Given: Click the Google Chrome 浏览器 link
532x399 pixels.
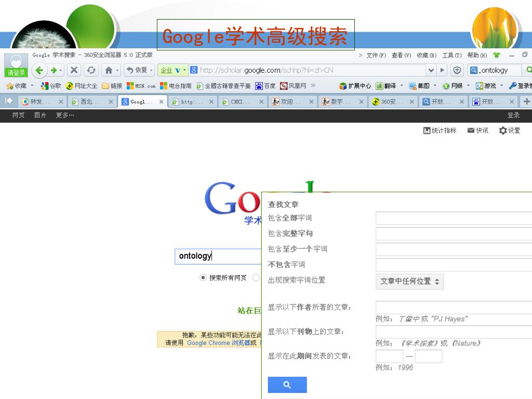Looking at the screenshot, I should coord(219,343).
